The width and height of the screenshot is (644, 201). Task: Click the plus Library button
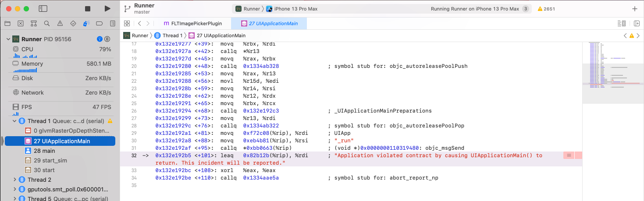point(635,9)
